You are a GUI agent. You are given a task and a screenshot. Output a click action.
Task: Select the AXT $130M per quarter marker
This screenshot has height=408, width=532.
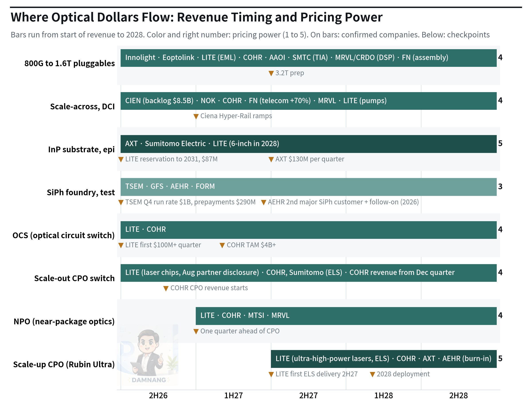pos(271,159)
